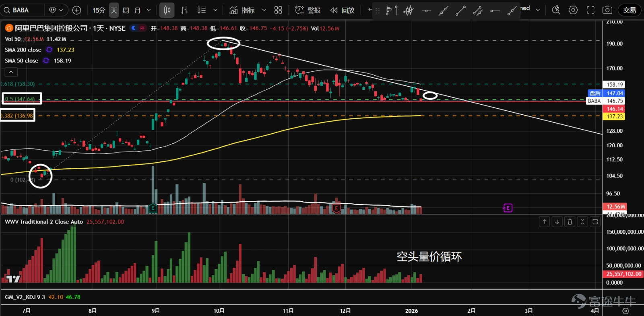Move the WWV pane down
The height and width of the screenshot is (316, 644).
tap(557, 221)
